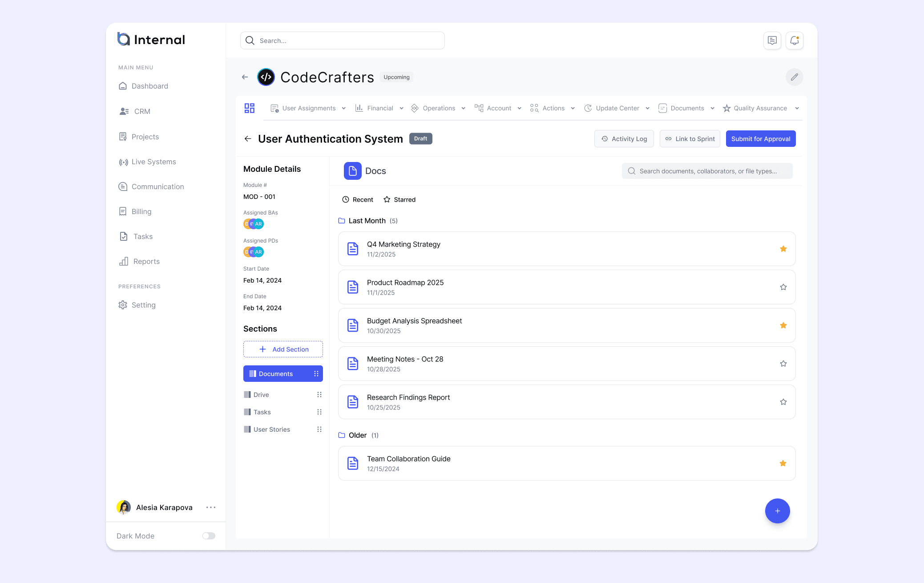Open the notifications bell icon
This screenshot has width=924, height=583.
794,40
